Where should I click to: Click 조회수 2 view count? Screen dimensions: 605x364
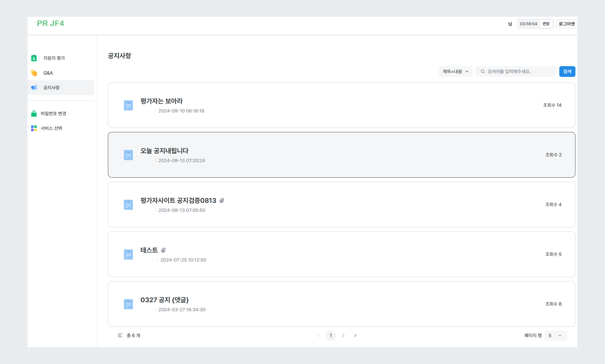[553, 155]
